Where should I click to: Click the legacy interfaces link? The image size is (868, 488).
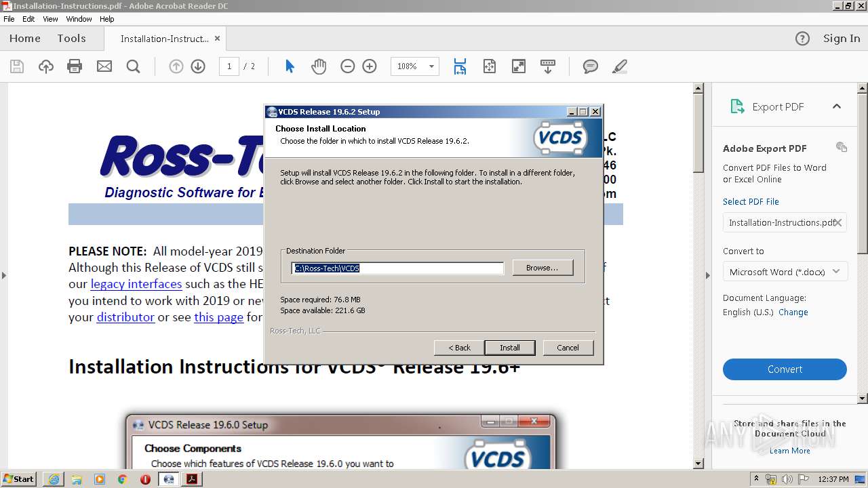pyautogui.click(x=136, y=284)
